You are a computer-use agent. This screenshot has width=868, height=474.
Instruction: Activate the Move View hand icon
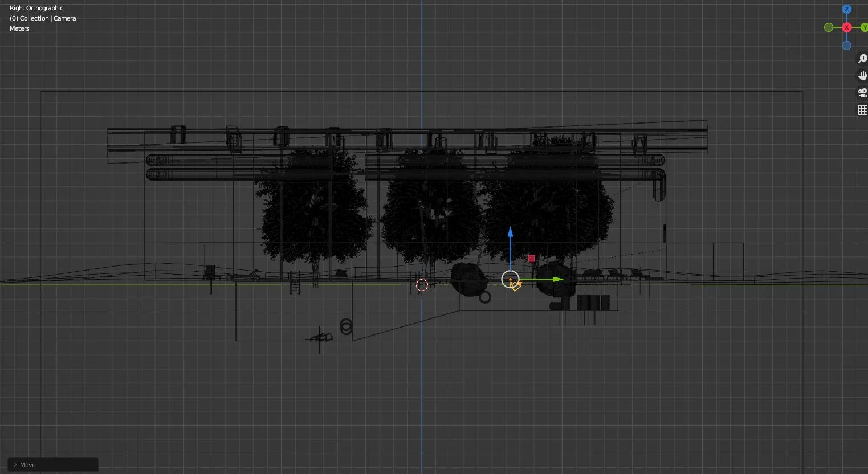pos(862,76)
